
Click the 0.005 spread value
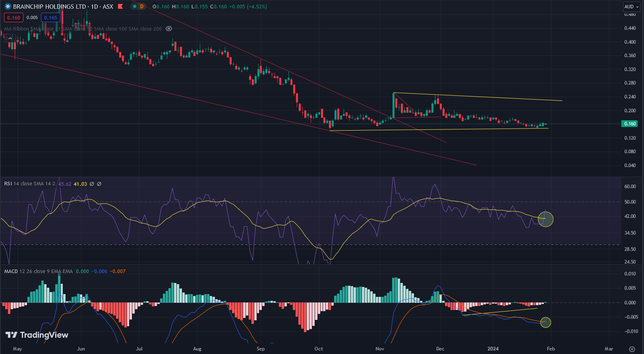pos(32,17)
